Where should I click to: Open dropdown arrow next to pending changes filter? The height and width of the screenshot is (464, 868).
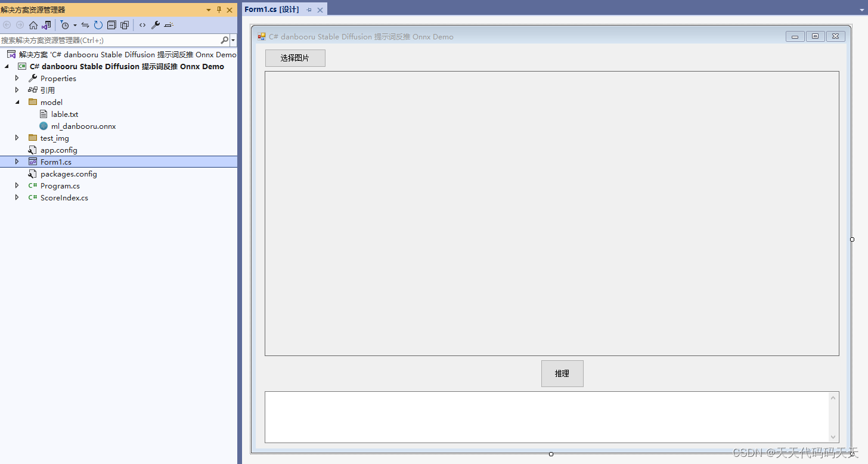click(x=75, y=25)
